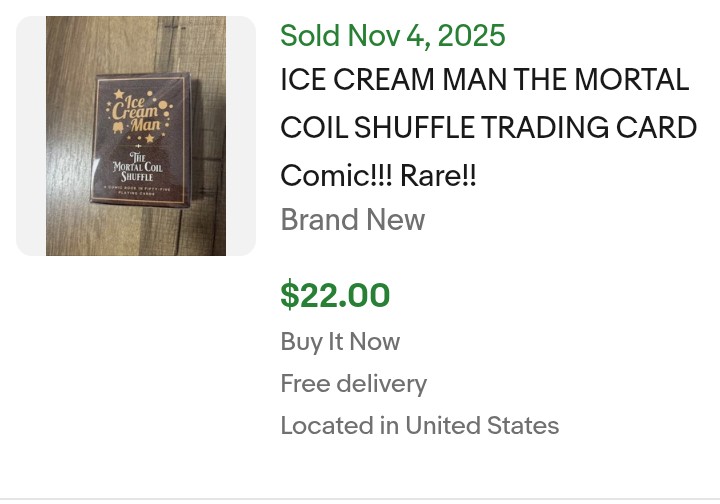This screenshot has width=720, height=504.
Task: Click the gray right margin of the thumbnail
Action: [x=241, y=136]
